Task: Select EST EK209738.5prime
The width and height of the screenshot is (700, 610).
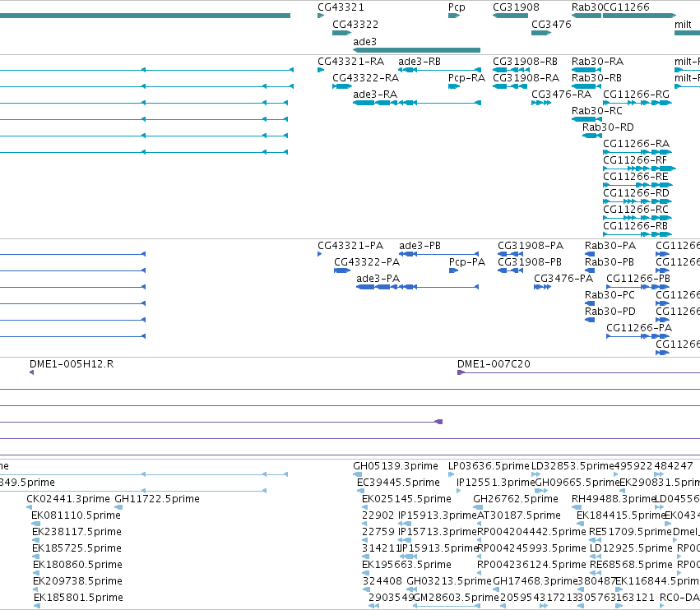Action: pos(35,589)
